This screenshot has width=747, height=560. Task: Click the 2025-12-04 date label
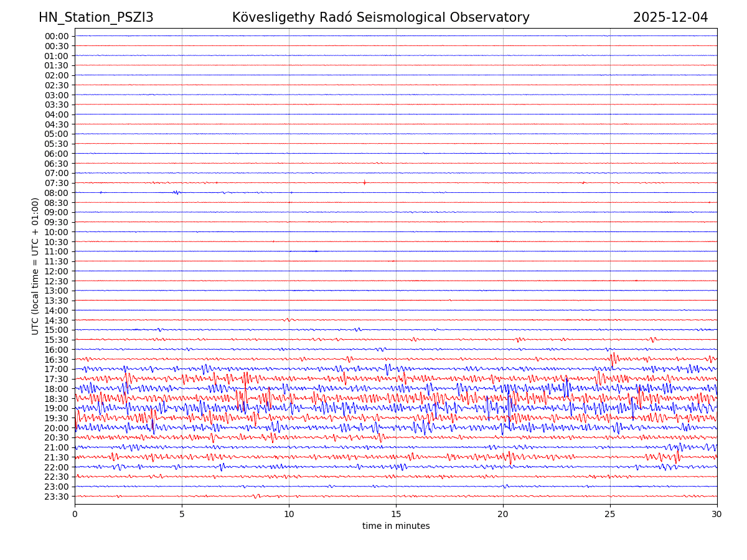point(670,17)
